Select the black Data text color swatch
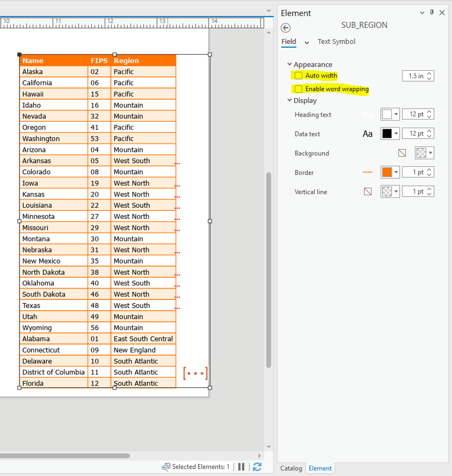 coord(387,133)
